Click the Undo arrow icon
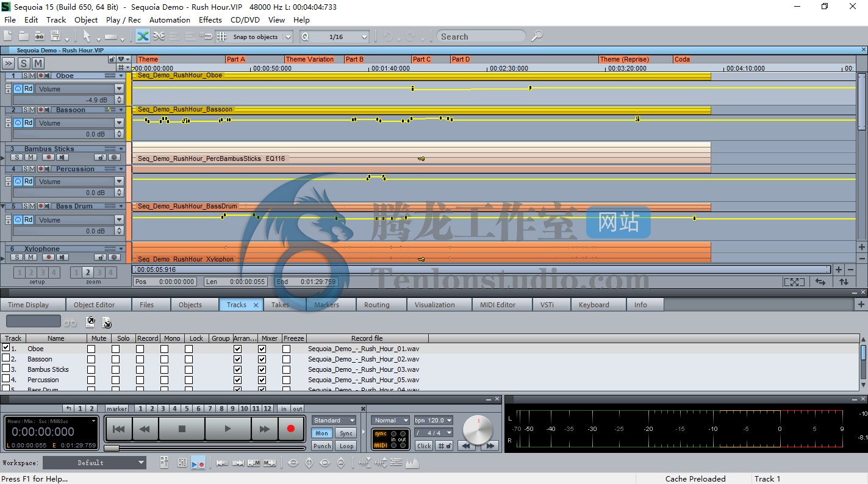This screenshot has height=484, width=868. (x=388, y=37)
